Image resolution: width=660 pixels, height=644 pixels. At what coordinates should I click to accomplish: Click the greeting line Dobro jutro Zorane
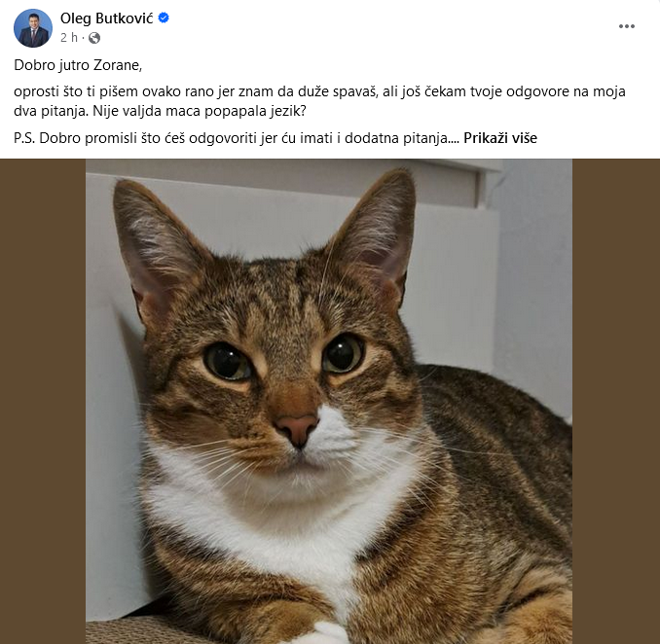(x=78, y=65)
